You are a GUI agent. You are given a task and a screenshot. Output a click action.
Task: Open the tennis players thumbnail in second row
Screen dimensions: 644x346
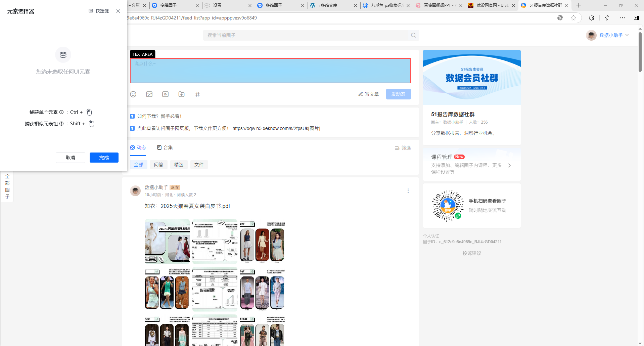167,289
